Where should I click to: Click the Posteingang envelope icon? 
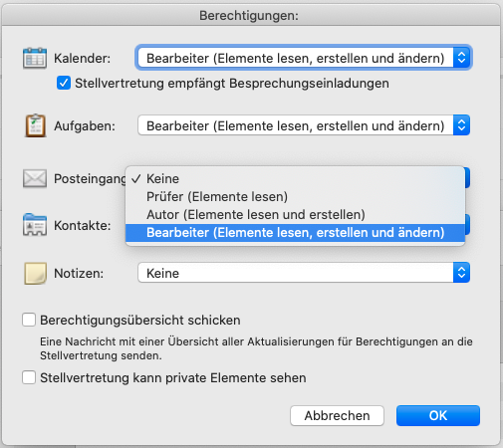pyautogui.click(x=35, y=178)
